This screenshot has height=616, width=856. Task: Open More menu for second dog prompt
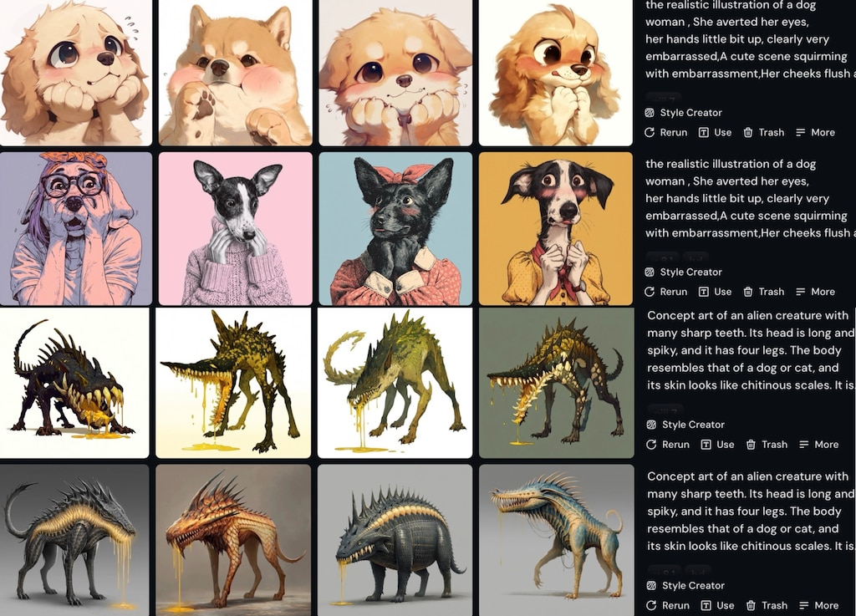click(815, 292)
